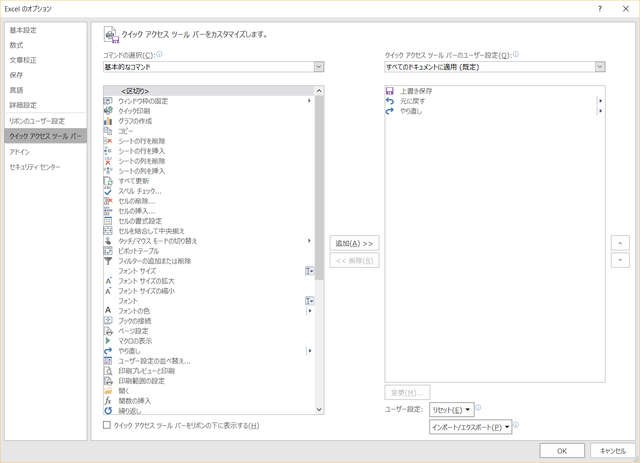The width and height of the screenshot is (640, 463).
Task: Select the フォントの色 icon
Action: 108,311
